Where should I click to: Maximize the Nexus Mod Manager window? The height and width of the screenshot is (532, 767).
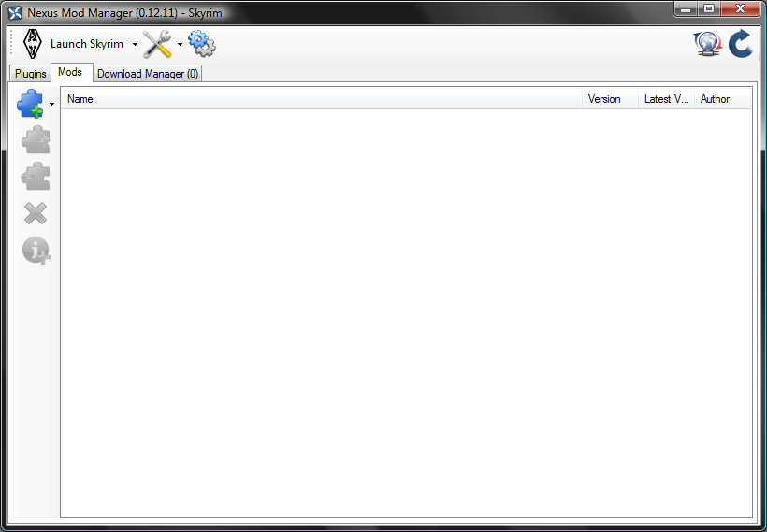point(708,8)
